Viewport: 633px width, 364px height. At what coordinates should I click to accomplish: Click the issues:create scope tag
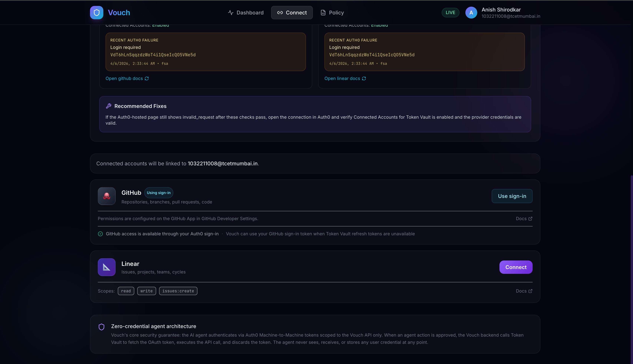[178, 291]
